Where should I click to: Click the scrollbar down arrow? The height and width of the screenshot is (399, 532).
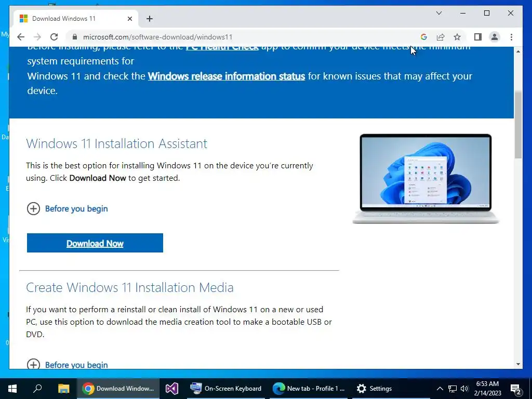518,364
